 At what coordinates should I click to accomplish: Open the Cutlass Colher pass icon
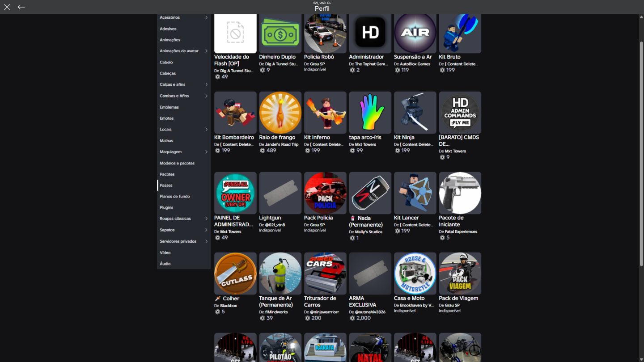[x=235, y=274]
